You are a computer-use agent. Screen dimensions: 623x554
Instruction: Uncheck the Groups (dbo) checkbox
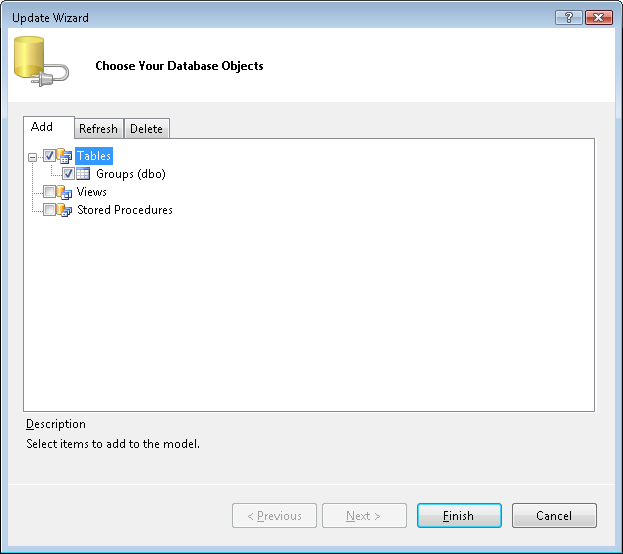68,174
